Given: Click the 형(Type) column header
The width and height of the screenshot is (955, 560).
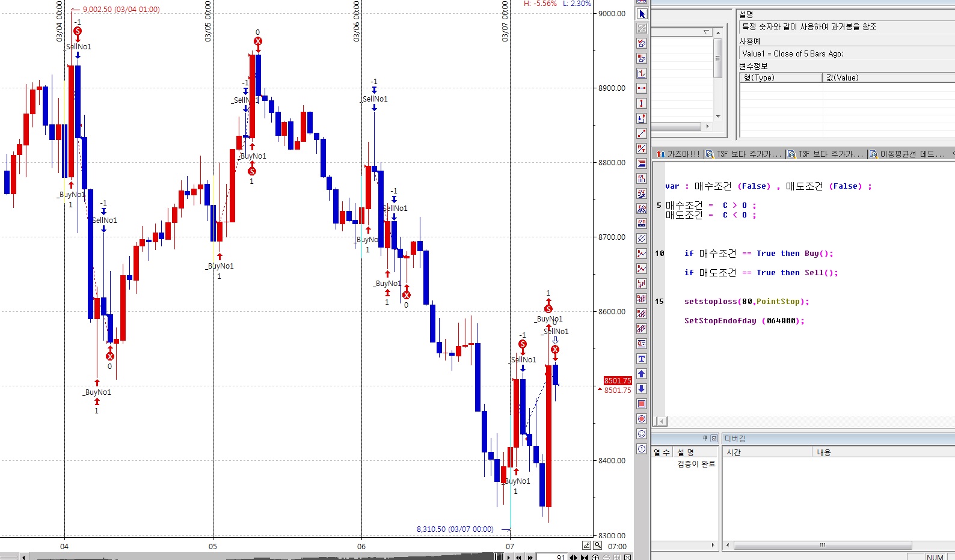Looking at the screenshot, I should [780, 78].
